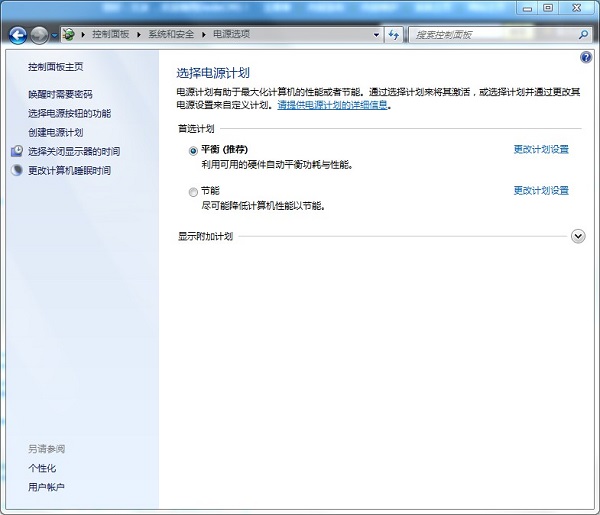Open 更改计划设置 for the 平衡 plan
The image size is (600, 515).
(541, 150)
